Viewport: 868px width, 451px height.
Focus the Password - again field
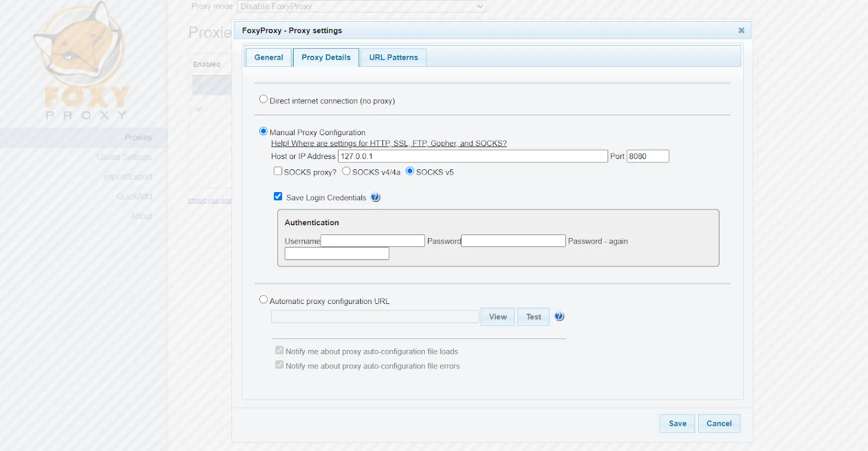coord(337,253)
